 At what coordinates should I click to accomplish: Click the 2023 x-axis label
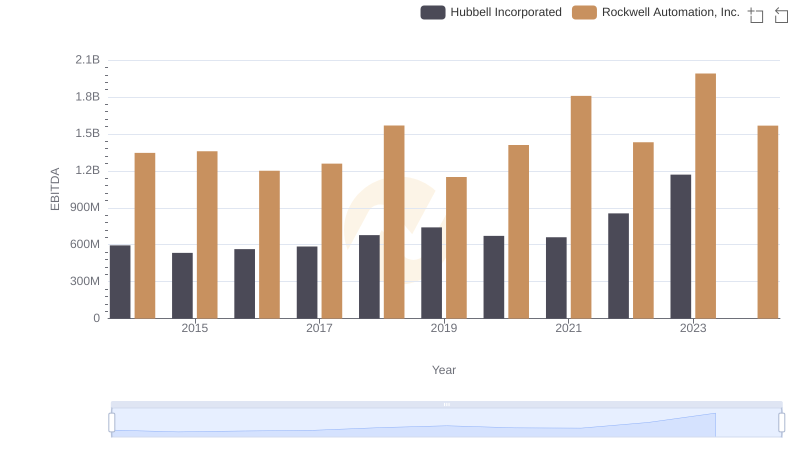tap(693, 328)
